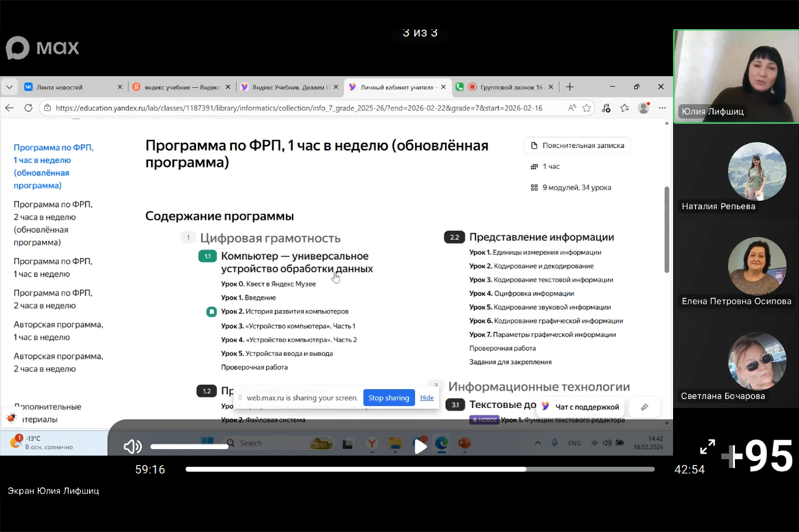Open module 1.1 Компьютер — универсальное устройство
Screen dimensions: 799x532
(x=297, y=262)
